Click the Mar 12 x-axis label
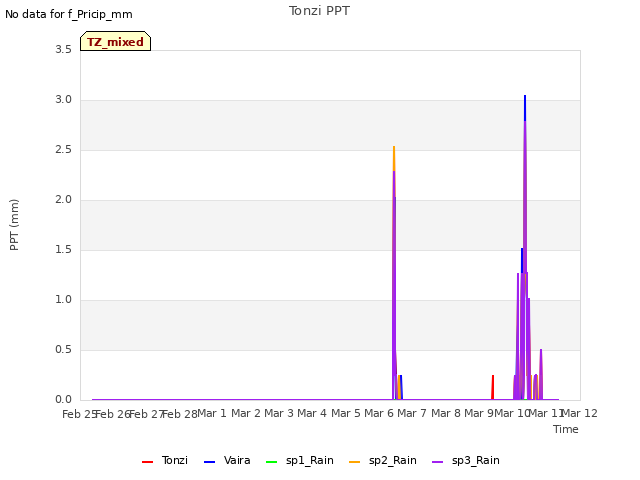Image resolution: width=640 pixels, height=480 pixels. click(x=580, y=413)
